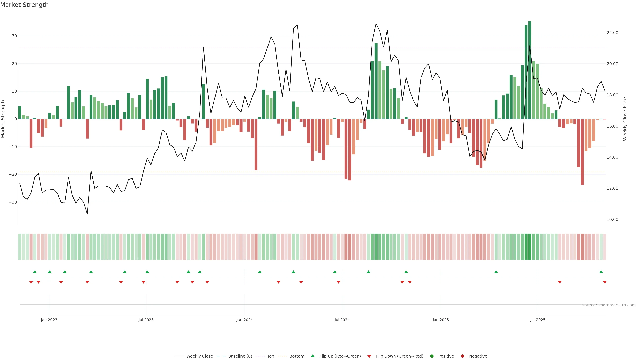Click the first green flip-up triangle marker
The height and width of the screenshot is (362, 644).
click(35, 272)
